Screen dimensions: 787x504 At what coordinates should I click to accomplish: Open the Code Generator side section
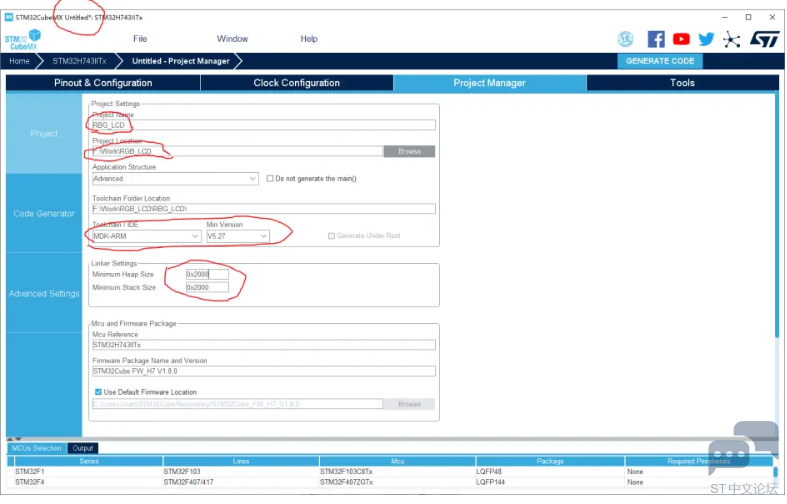click(x=44, y=213)
